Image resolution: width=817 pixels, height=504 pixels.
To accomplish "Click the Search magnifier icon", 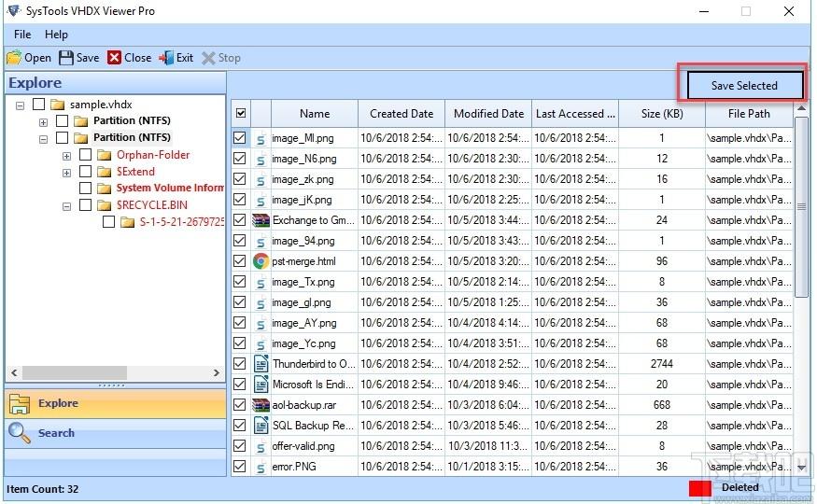I will [x=20, y=433].
